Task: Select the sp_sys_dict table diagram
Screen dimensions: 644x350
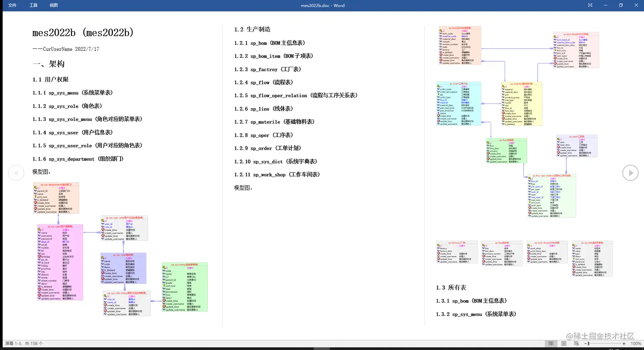Action: (592, 259)
